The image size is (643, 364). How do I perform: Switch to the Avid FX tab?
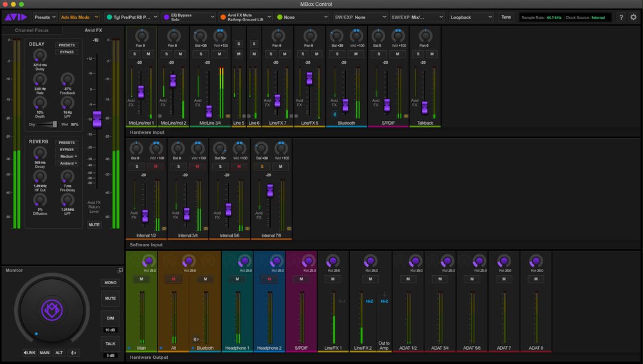click(x=93, y=30)
